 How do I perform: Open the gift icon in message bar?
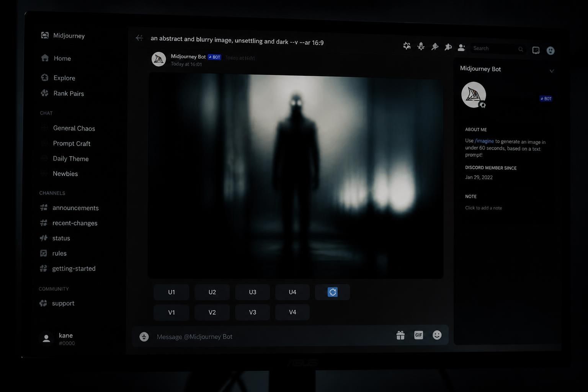coord(400,335)
